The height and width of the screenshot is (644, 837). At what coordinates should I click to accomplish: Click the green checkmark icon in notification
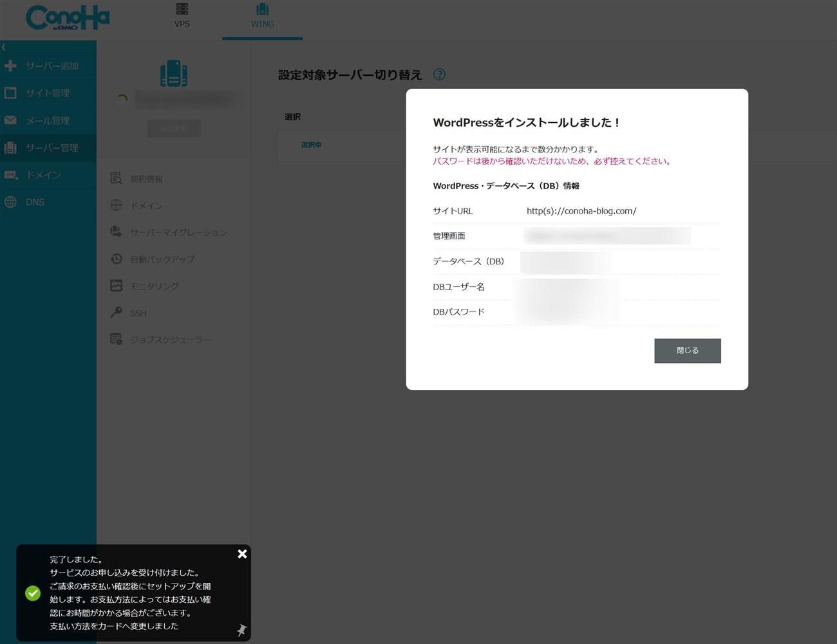[x=33, y=593]
